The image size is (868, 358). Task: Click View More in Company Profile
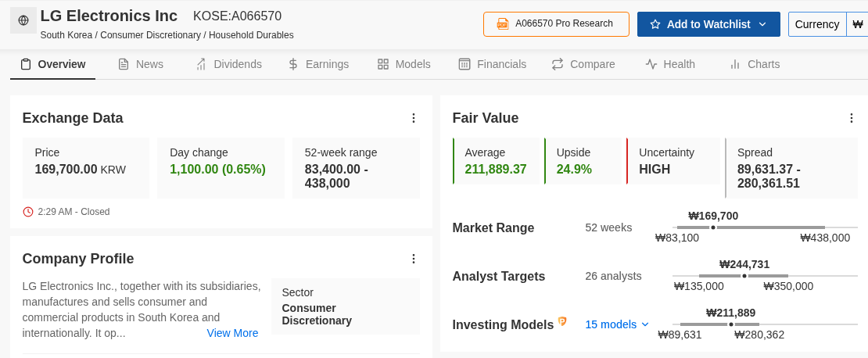(232, 333)
